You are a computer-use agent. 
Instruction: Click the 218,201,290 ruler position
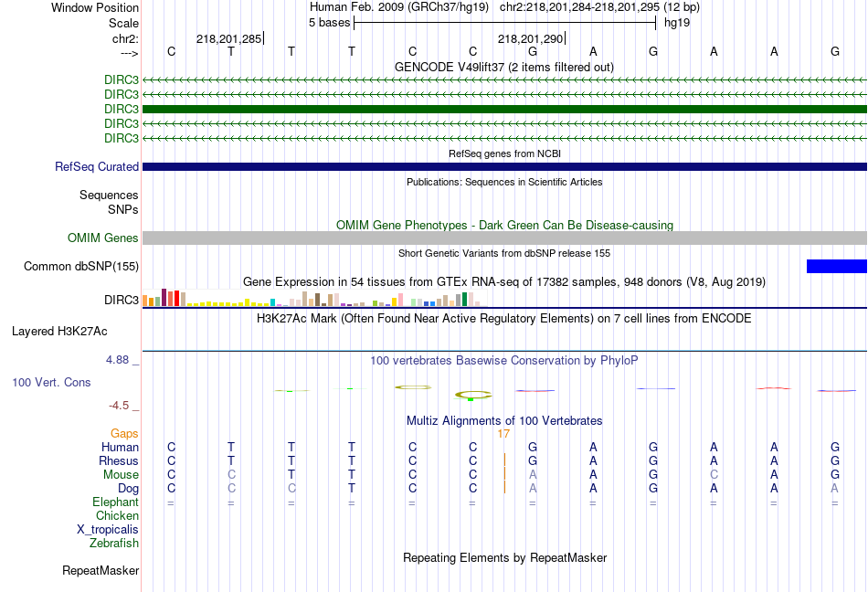click(x=530, y=38)
